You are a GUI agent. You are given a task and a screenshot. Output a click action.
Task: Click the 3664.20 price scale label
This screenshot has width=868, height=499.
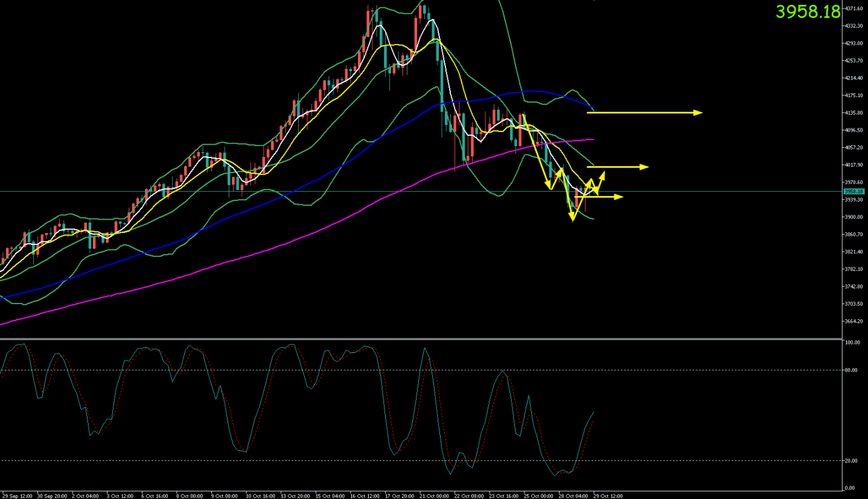click(x=854, y=321)
